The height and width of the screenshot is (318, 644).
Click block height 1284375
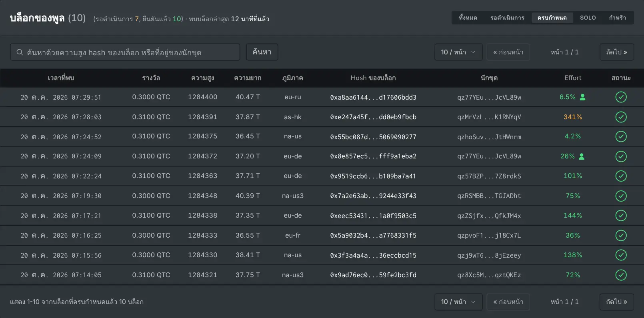point(203,136)
